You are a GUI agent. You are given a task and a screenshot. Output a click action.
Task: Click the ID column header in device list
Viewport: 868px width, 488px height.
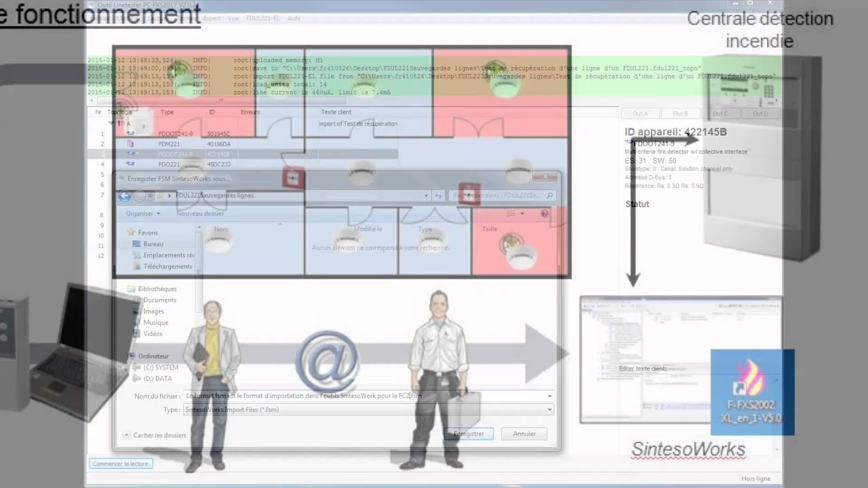coord(212,112)
